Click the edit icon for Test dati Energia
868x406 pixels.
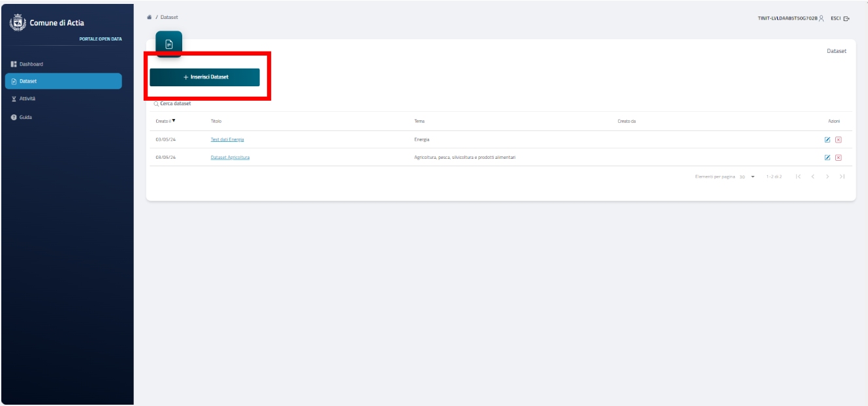click(x=828, y=140)
